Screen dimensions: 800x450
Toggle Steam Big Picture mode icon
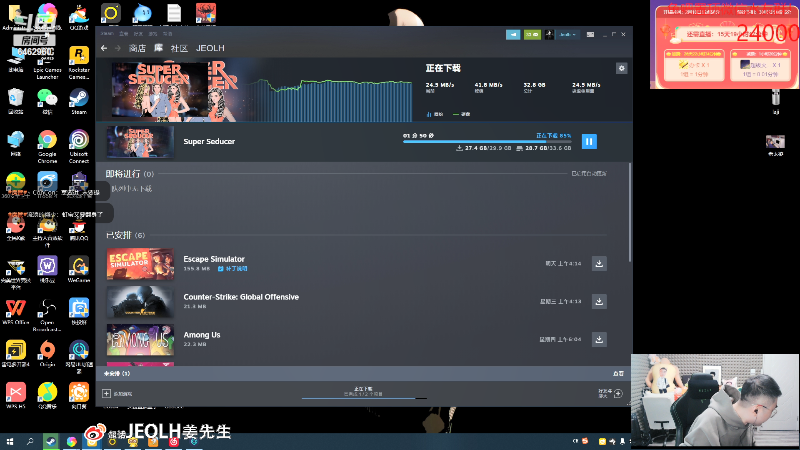(590, 34)
